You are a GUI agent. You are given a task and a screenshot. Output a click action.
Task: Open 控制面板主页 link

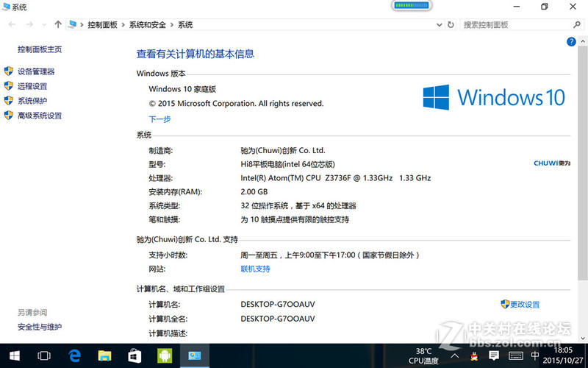pyautogui.click(x=40, y=49)
